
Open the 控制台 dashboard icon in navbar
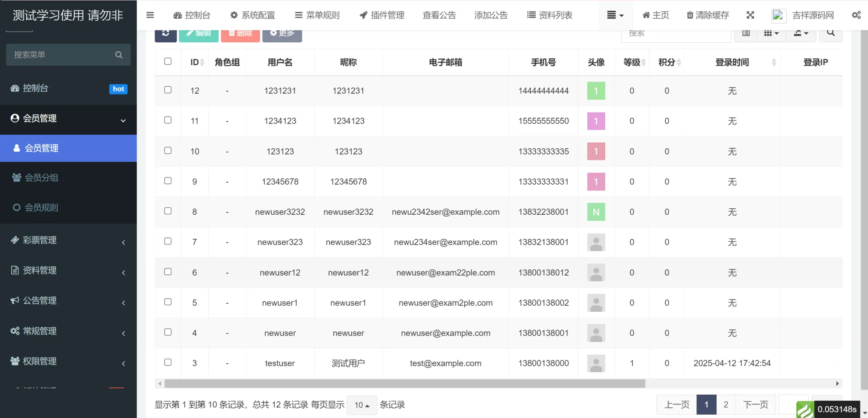(x=178, y=15)
